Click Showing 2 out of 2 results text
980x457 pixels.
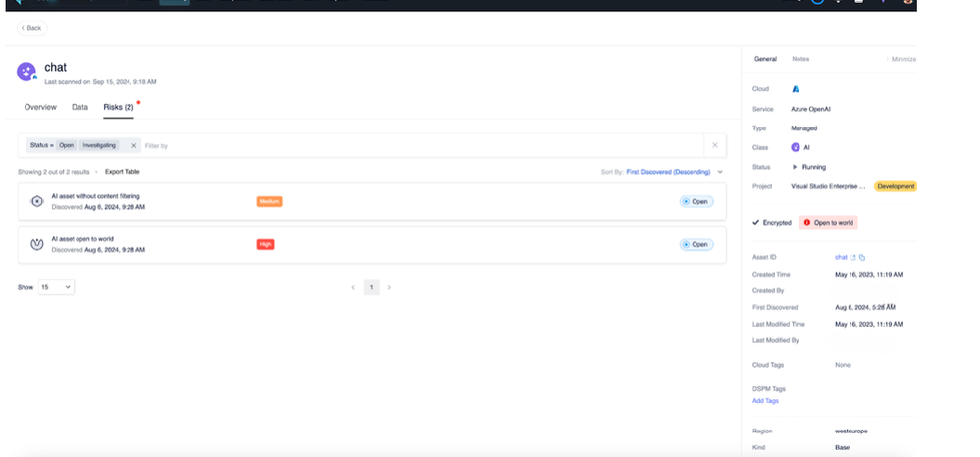[54, 172]
